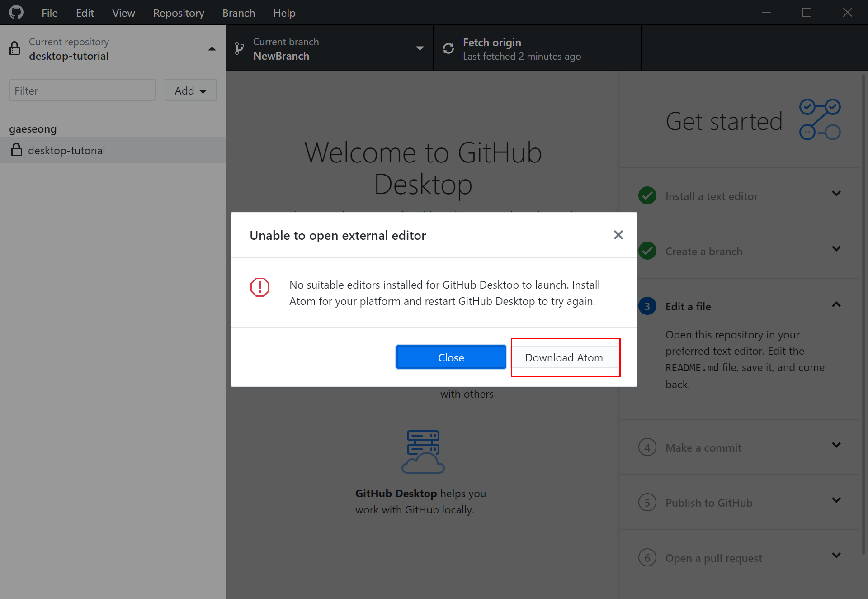Viewport: 868px width, 599px height.
Task: Expand the Create a branch step
Action: [836, 249]
